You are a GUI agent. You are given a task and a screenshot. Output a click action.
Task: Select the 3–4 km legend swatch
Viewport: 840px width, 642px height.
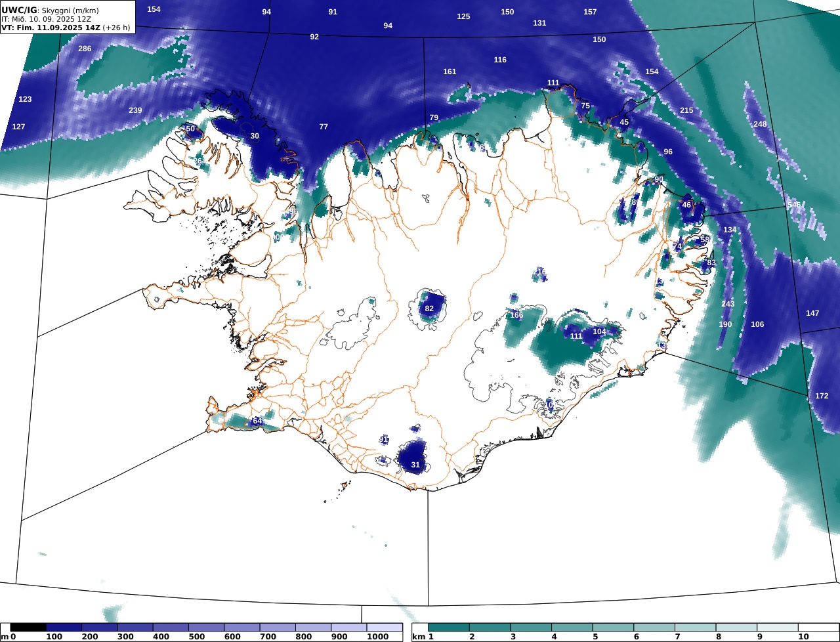tap(531, 628)
